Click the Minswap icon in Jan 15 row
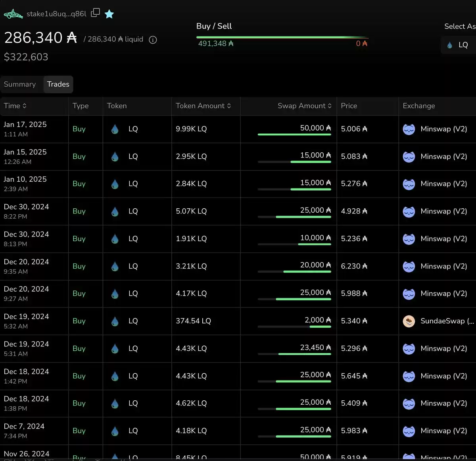The width and height of the screenshot is (476, 461). [x=409, y=157]
